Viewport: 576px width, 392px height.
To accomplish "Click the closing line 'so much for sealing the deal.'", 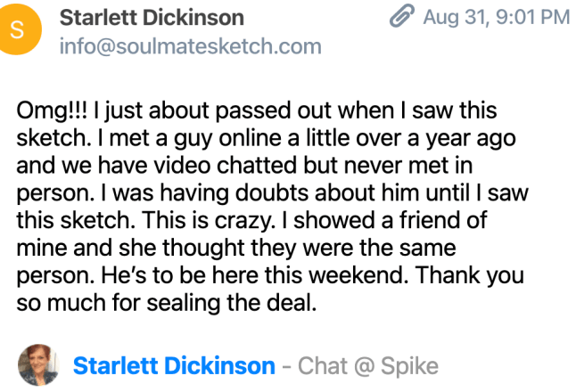I will click(x=167, y=304).
